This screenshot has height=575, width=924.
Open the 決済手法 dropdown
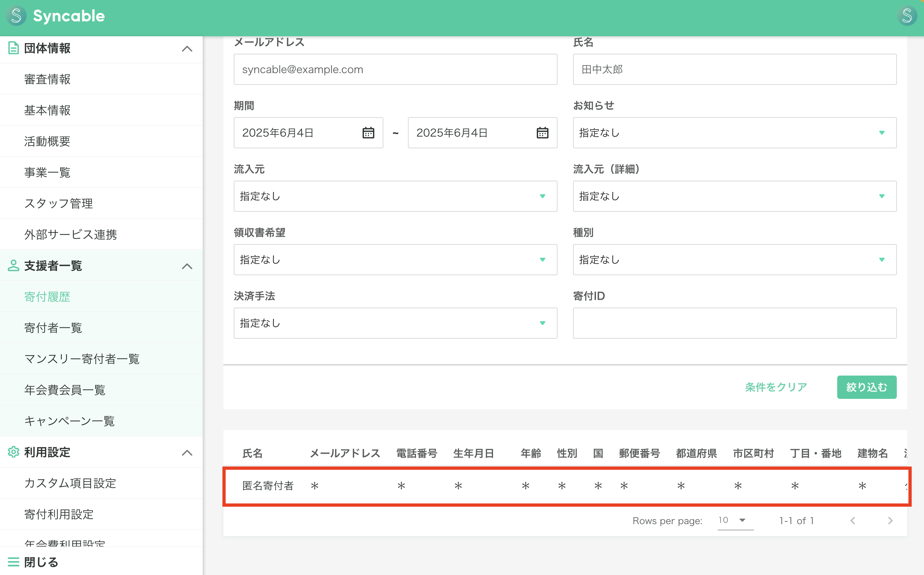395,323
